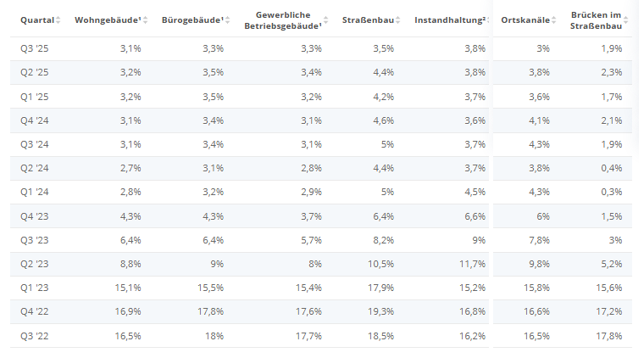Screen dimensions: 644x358
Task: Click the sort arrows next to Wohngebäude
Action: tap(144, 20)
